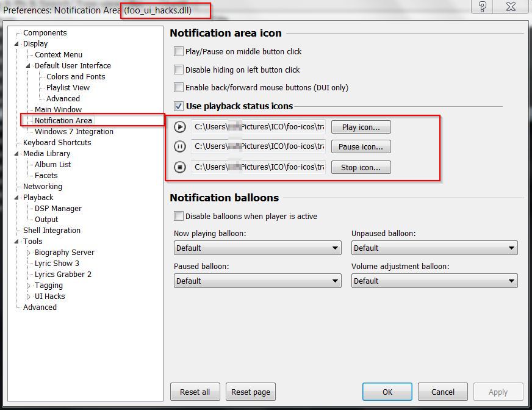The width and height of the screenshot is (532, 410).
Task: Select Lyrics Grabber 2 in the tree
Action: point(63,274)
